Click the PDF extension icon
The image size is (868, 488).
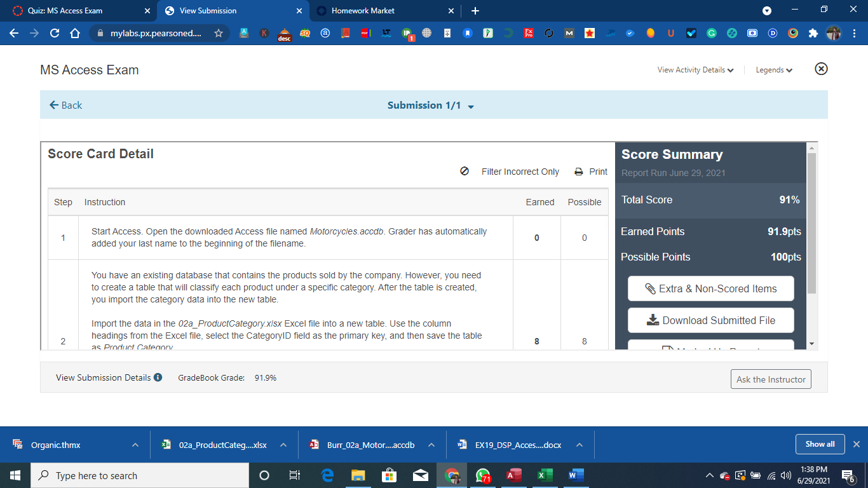[x=365, y=33]
